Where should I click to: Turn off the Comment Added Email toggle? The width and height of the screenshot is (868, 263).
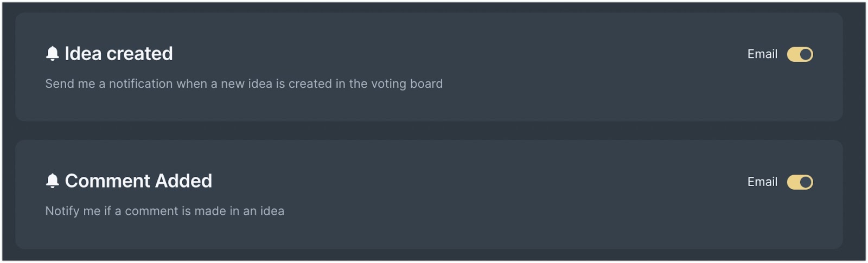(x=800, y=182)
